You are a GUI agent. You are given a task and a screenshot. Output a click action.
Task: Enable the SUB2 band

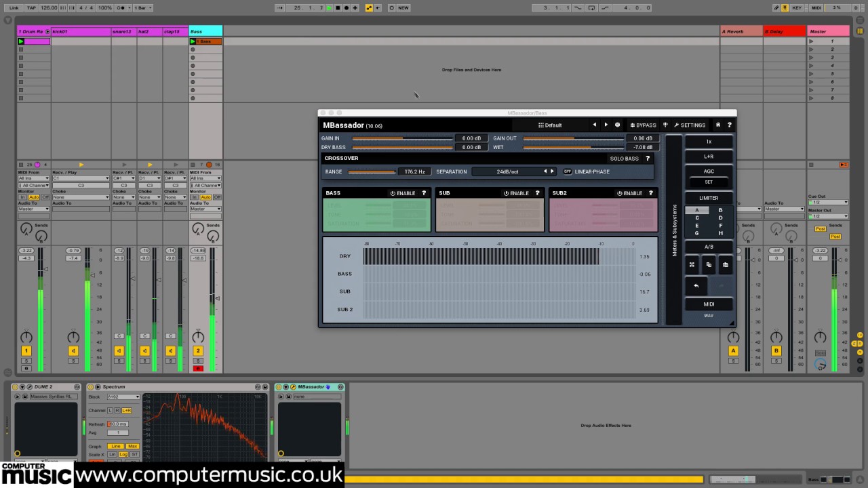629,193
